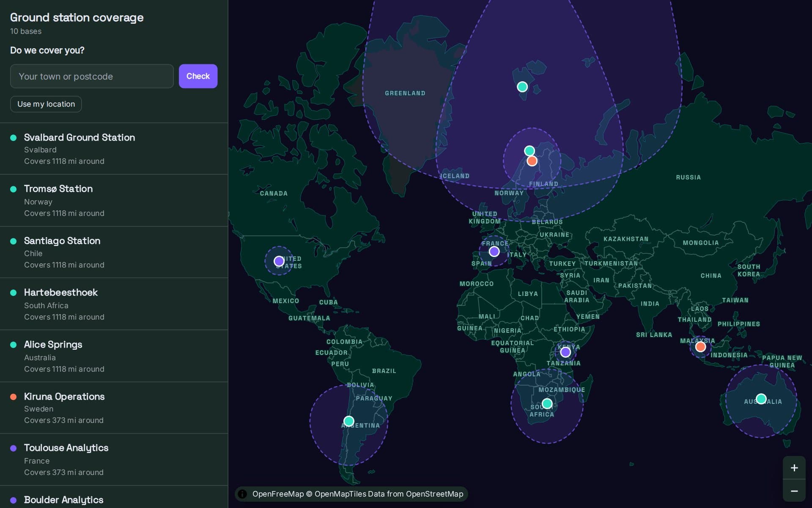Click the CANADA map label
This screenshot has height=508, width=812.
274,193
